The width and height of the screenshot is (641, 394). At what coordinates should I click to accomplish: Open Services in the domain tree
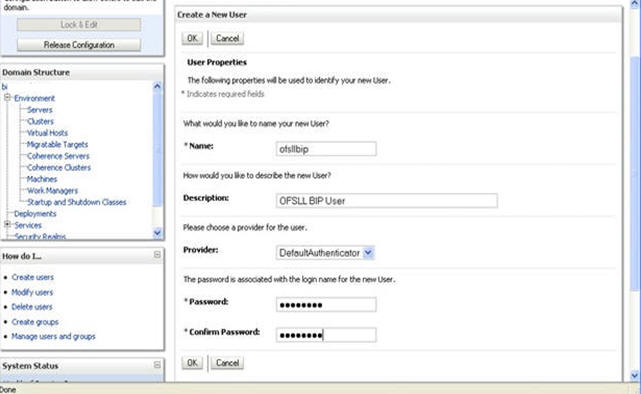click(x=28, y=225)
